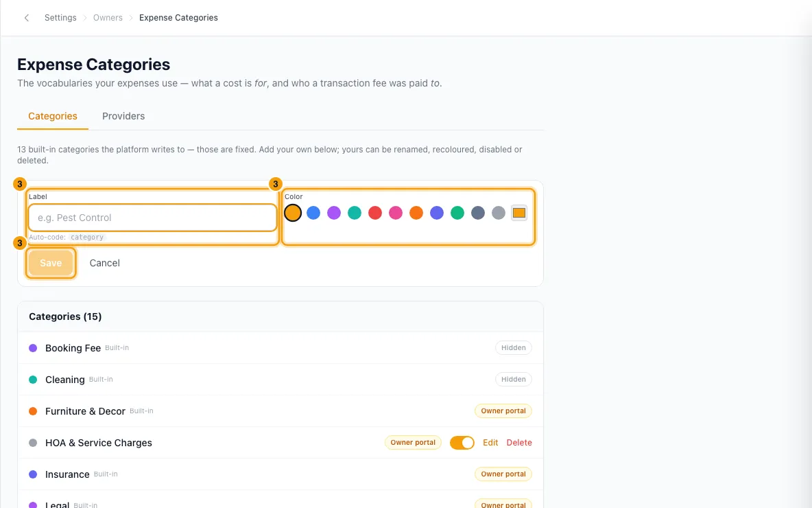This screenshot has width=812, height=508.
Task: Edit the HOA & Service Charges category
Action: point(490,443)
